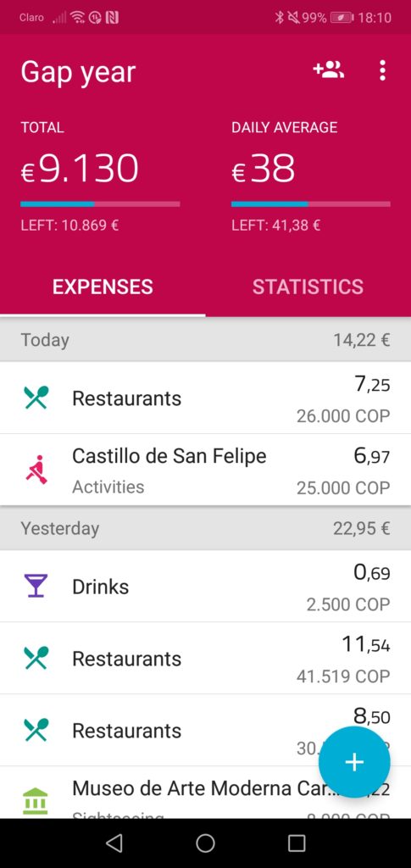Open the three-dot overflow menu
The height and width of the screenshot is (868, 411).
tap(382, 70)
